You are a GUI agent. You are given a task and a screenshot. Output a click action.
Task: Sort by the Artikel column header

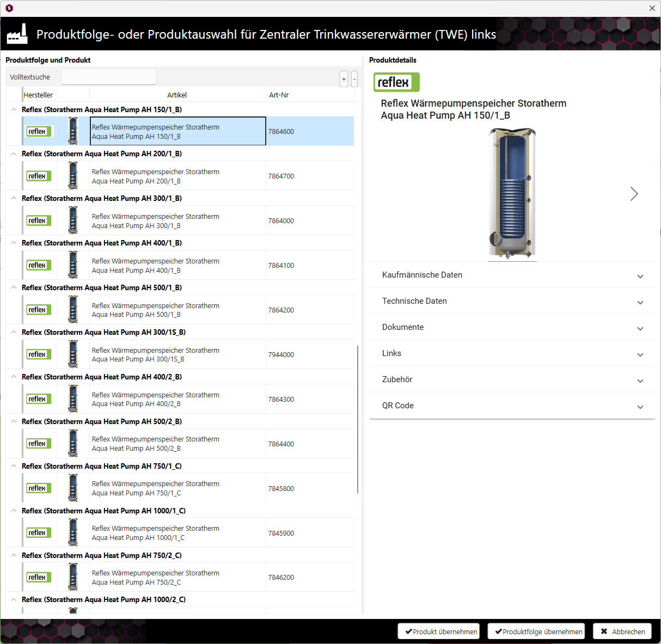[x=178, y=95]
